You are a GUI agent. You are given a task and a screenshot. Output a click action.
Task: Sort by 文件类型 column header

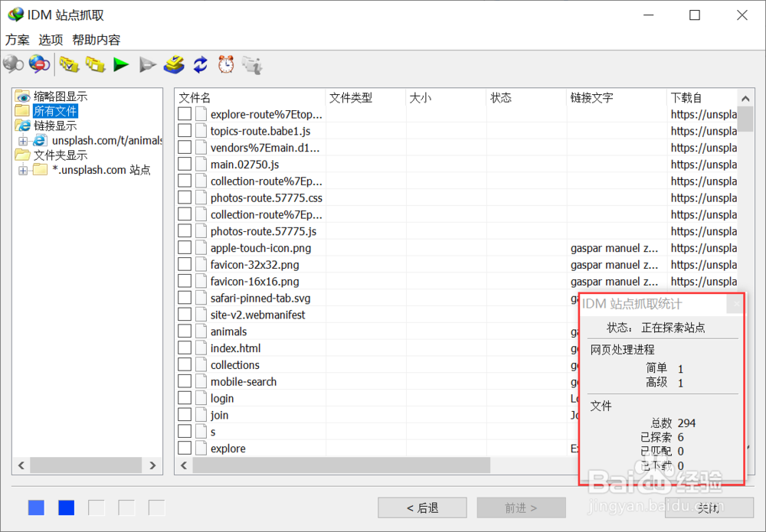365,98
